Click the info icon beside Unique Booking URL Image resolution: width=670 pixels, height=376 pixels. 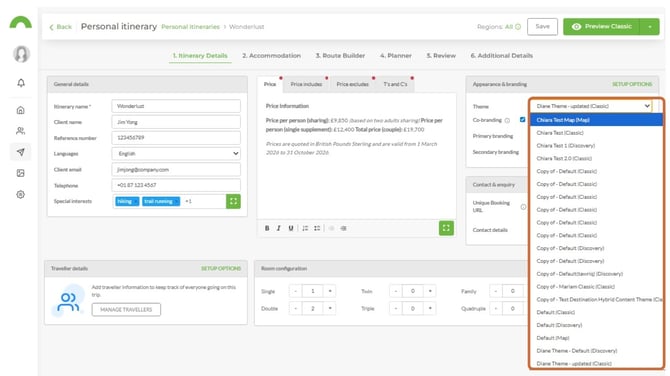(x=523, y=207)
